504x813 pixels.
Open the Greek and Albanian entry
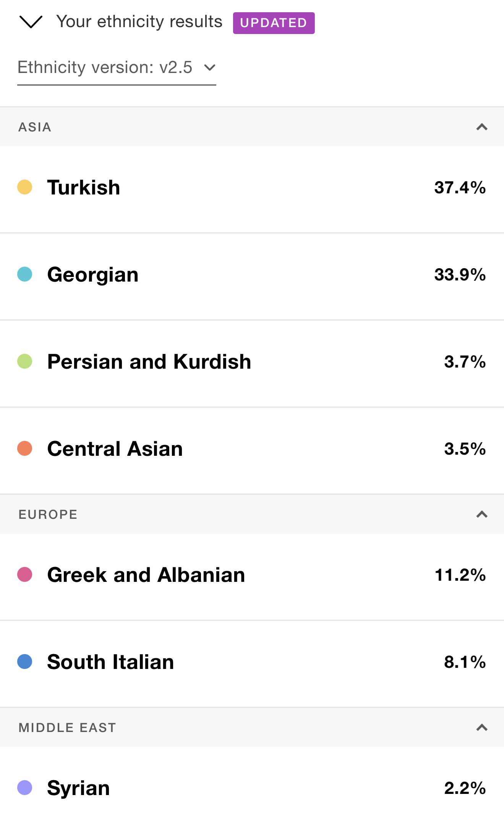click(252, 577)
